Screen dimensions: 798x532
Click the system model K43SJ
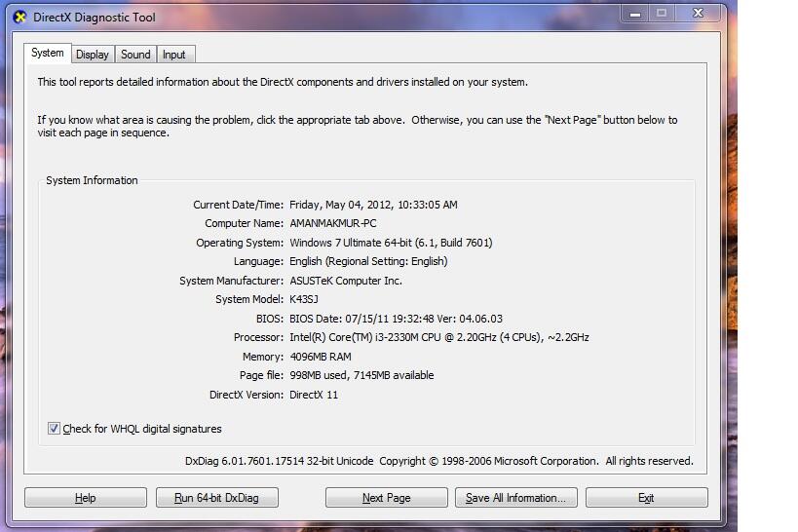pos(304,299)
